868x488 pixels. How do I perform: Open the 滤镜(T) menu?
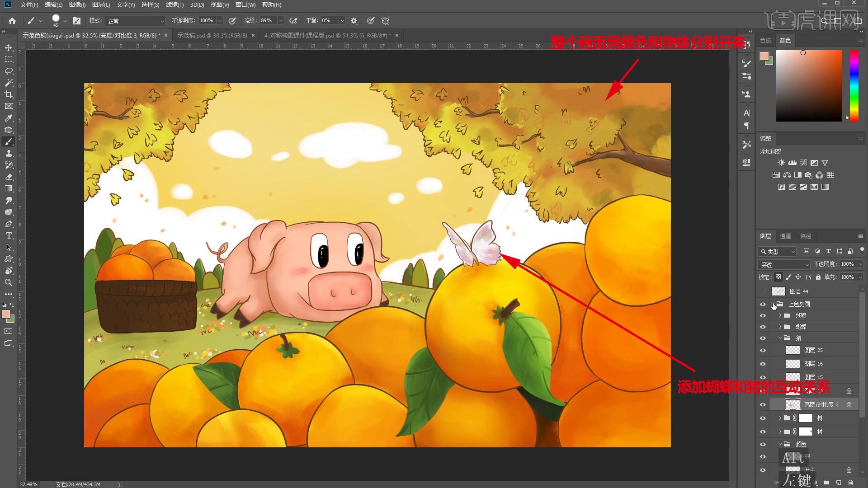(x=175, y=5)
